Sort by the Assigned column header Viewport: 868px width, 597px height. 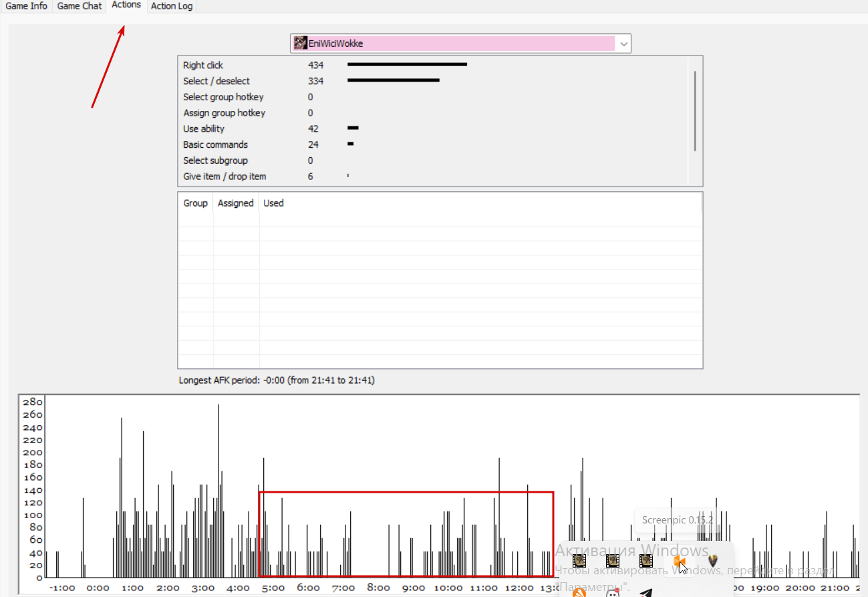point(236,203)
